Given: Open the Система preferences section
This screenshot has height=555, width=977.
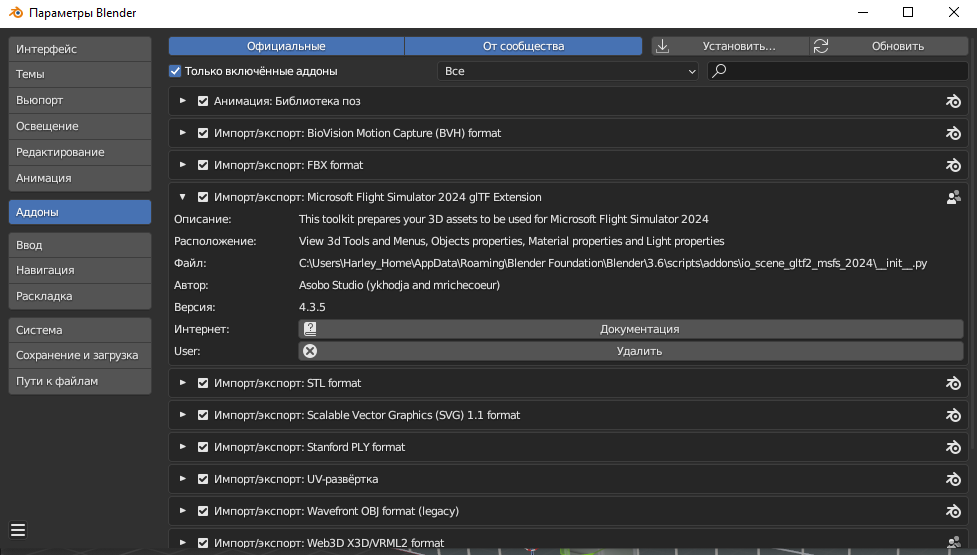Looking at the screenshot, I should click(80, 330).
